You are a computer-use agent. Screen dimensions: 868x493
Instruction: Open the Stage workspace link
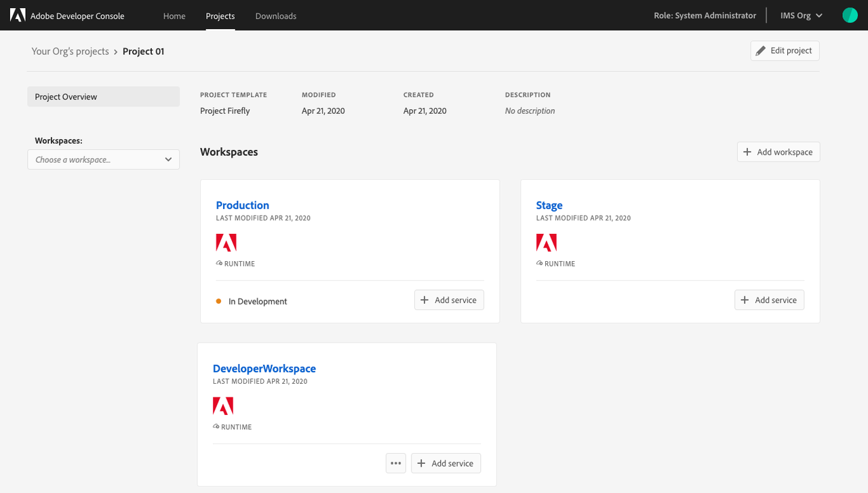(549, 205)
